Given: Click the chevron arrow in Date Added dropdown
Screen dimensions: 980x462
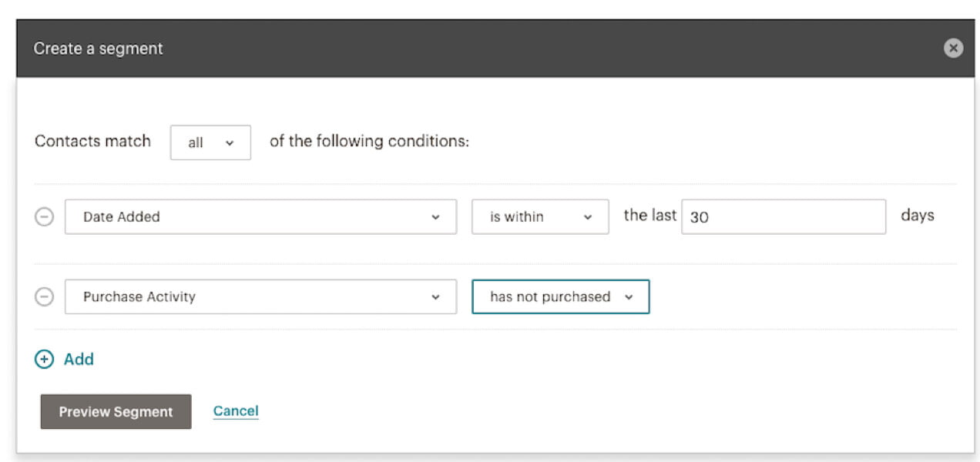Looking at the screenshot, I should click(435, 217).
